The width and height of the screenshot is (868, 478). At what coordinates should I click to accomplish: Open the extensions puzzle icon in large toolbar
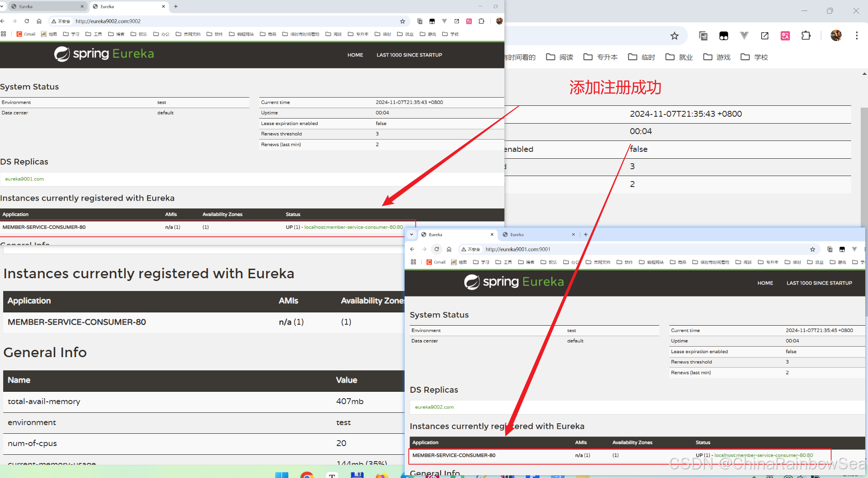click(806, 36)
